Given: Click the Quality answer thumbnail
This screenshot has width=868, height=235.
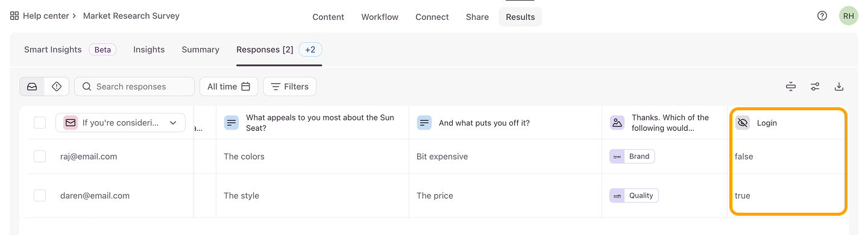Looking at the screenshot, I should [617, 196].
